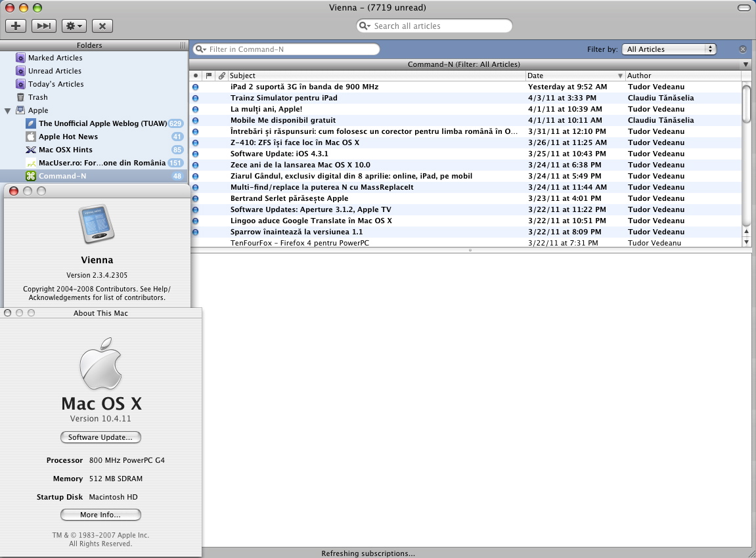This screenshot has width=756, height=558.
Task: Click the Command-N feed icon
Action: point(31,176)
